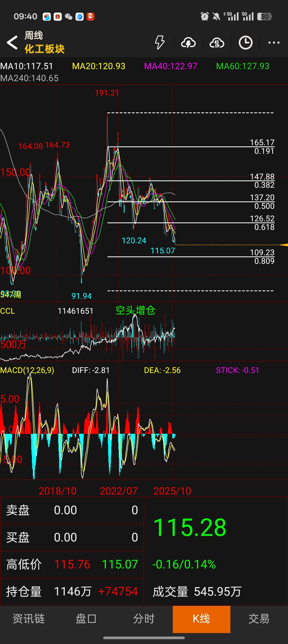Tap the CCL value 11461651
Screen dimensions: 288x644
tap(75, 311)
